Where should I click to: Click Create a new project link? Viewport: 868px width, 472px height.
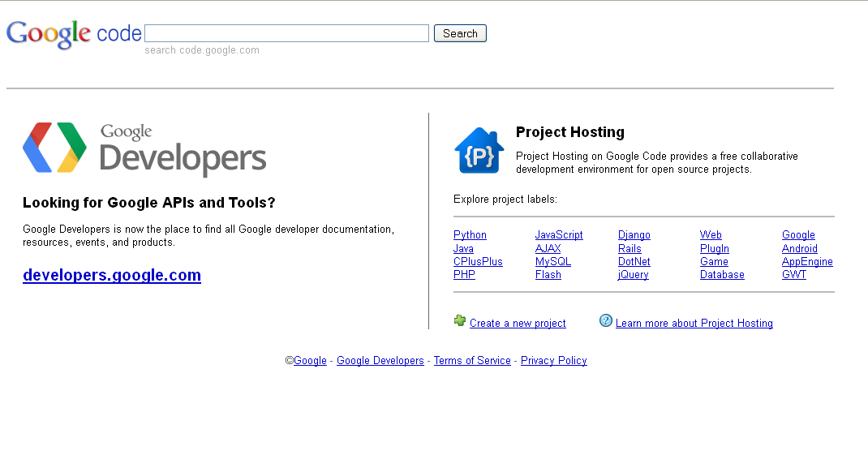point(518,323)
